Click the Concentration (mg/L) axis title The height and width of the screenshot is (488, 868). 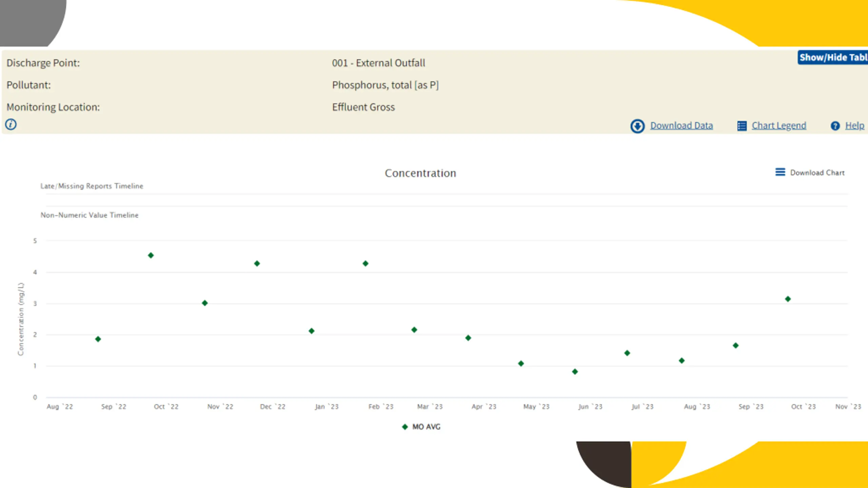[x=21, y=319]
